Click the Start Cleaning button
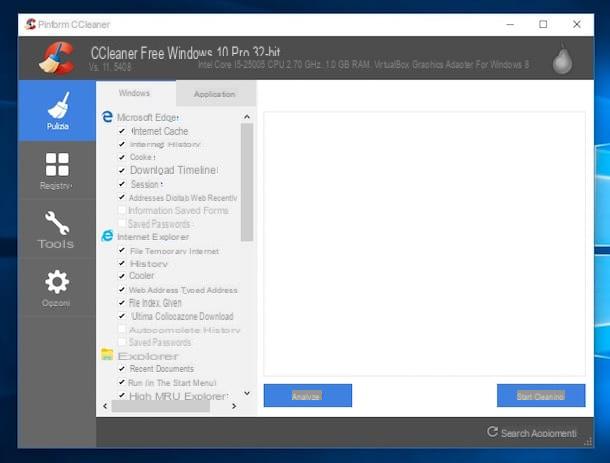610x463 pixels. click(x=541, y=395)
